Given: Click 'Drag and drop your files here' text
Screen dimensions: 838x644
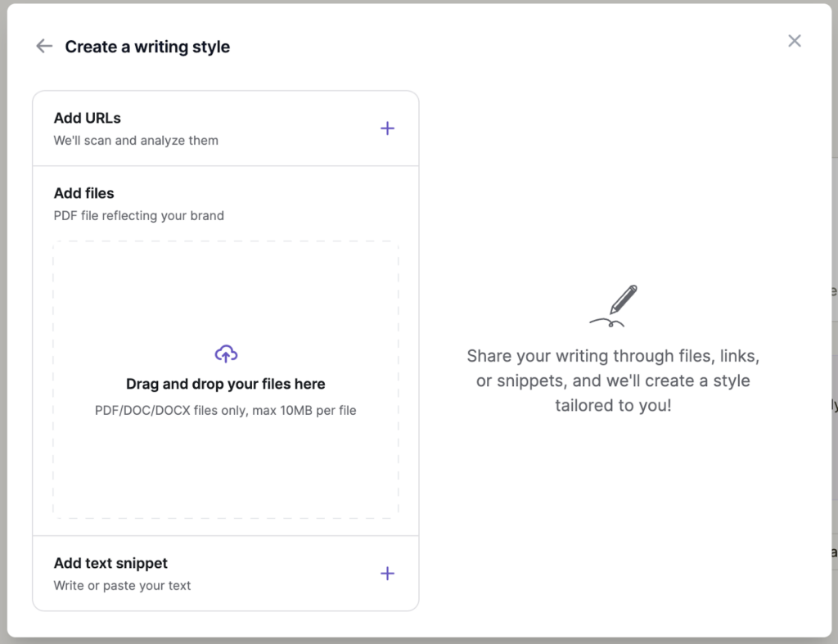Looking at the screenshot, I should click(226, 385).
